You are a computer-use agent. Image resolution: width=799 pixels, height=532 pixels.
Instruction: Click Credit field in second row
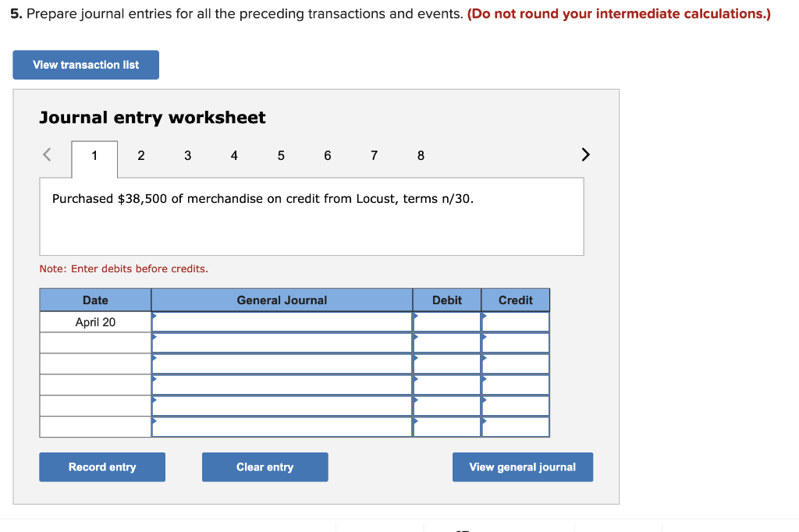pos(516,343)
